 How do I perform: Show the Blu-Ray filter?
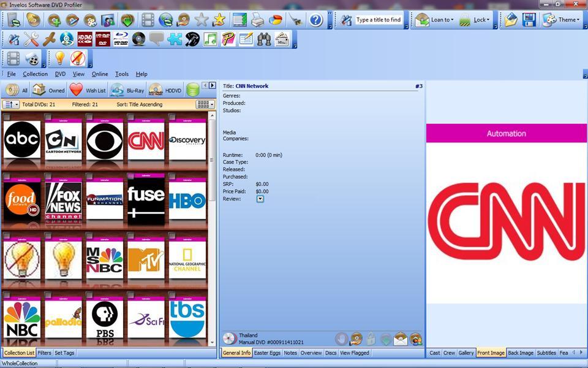pos(127,90)
